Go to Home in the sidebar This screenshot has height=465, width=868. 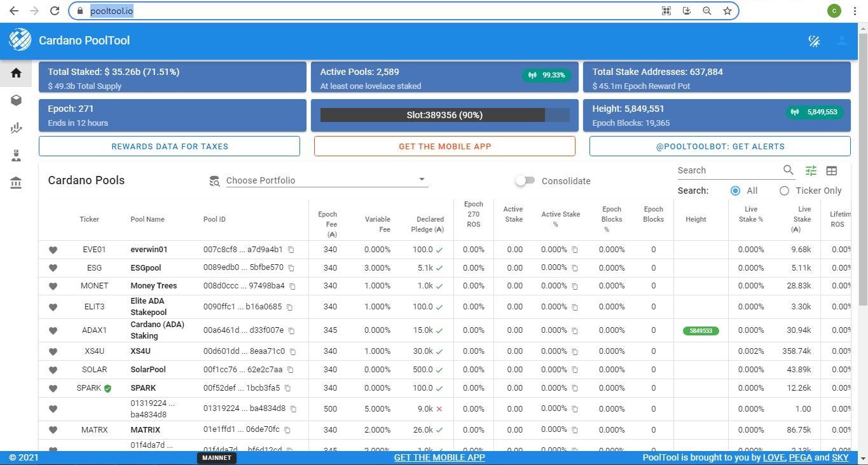point(16,72)
